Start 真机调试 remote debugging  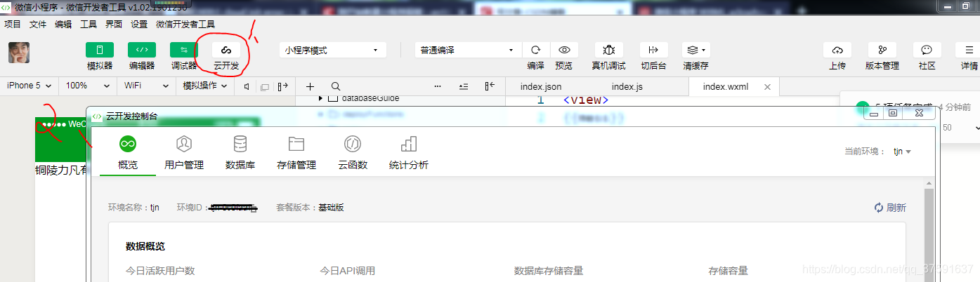pos(609,51)
